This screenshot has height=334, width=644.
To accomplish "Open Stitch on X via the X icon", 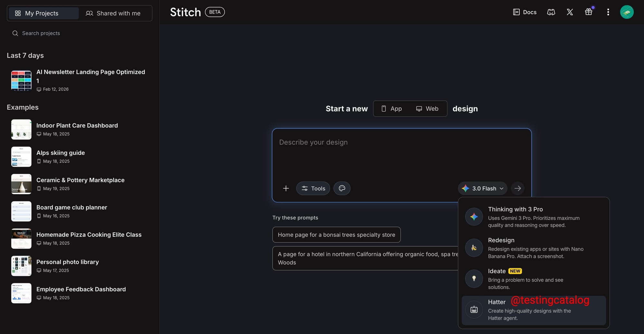I will coord(570,12).
